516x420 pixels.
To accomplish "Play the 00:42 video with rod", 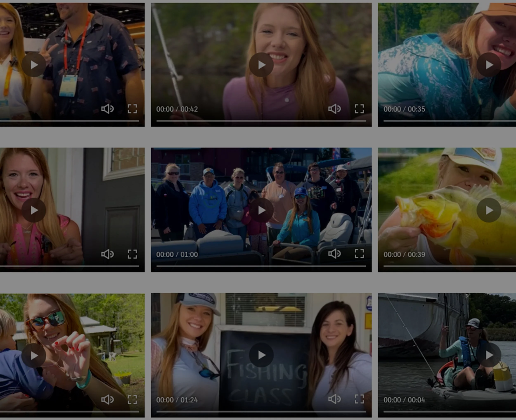I will coord(261,65).
